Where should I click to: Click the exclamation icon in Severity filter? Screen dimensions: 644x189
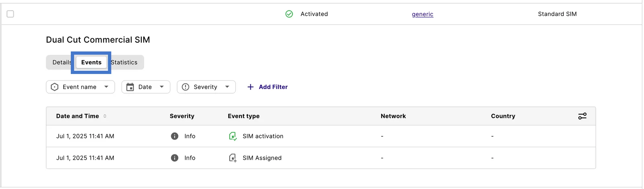pyautogui.click(x=186, y=87)
